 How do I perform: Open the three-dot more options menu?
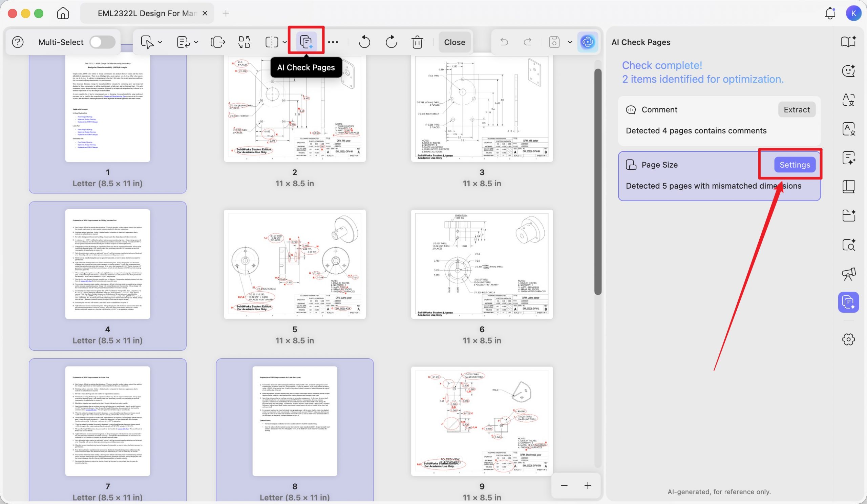tap(333, 42)
